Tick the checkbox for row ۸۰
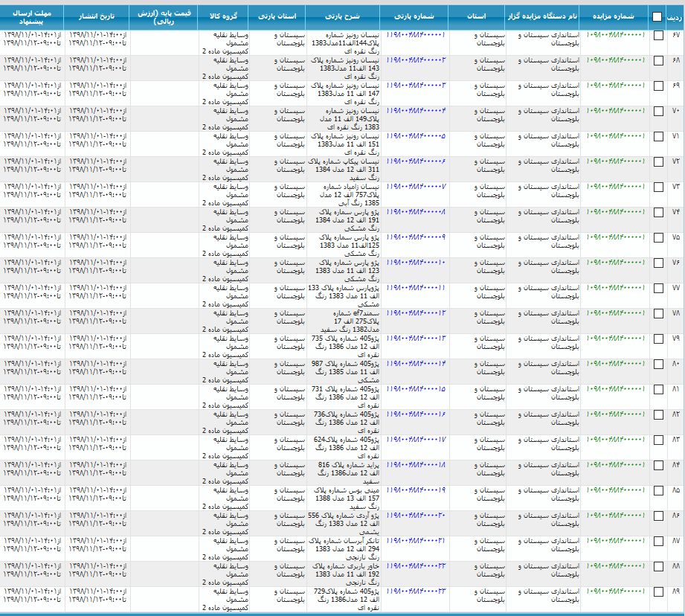 [658, 365]
